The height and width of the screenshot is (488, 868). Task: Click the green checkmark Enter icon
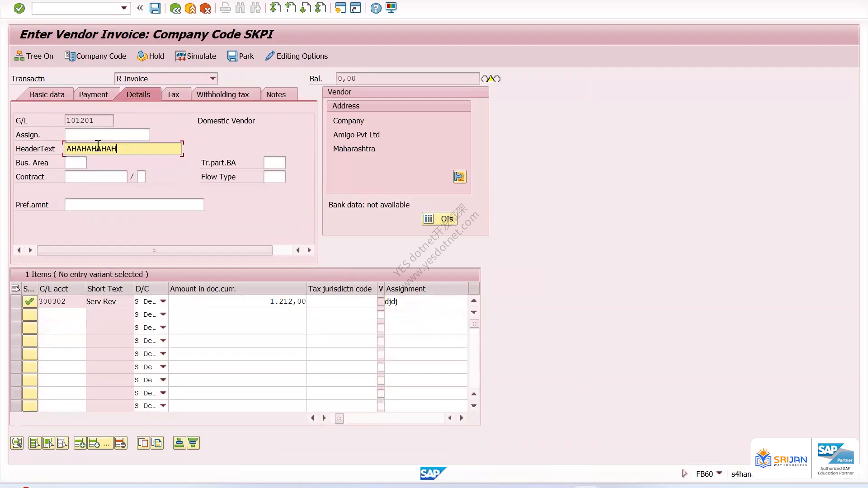19,8
